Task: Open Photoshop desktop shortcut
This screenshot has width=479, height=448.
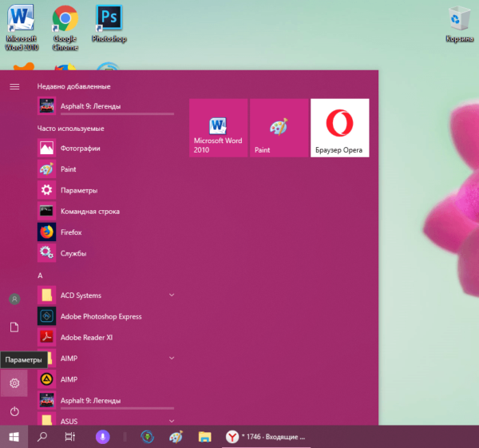Action: click(x=109, y=24)
